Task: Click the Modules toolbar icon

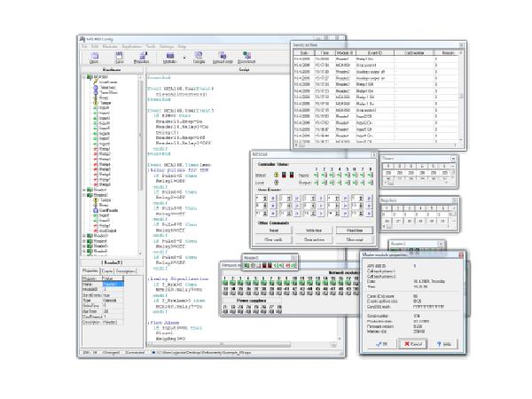Action: click(x=168, y=58)
